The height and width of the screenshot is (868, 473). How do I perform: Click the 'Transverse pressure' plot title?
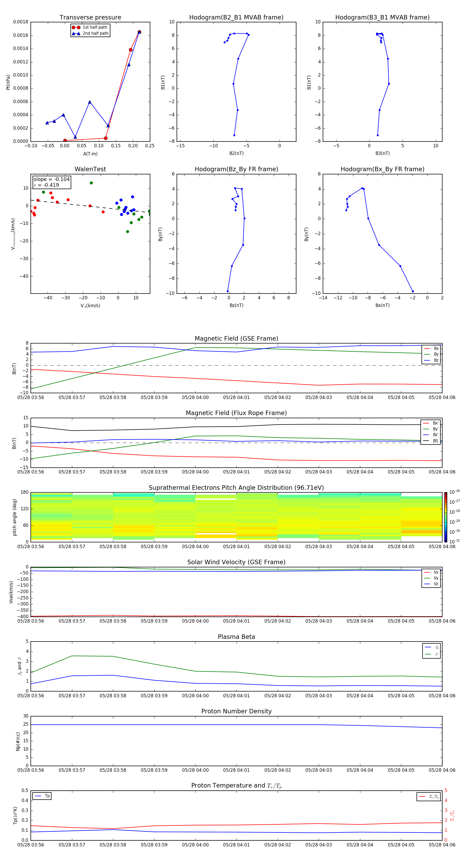[x=90, y=18]
